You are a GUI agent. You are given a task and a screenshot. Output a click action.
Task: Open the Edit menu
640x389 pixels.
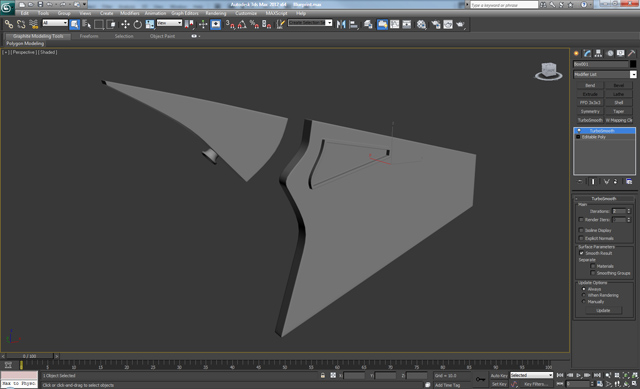tap(24, 13)
